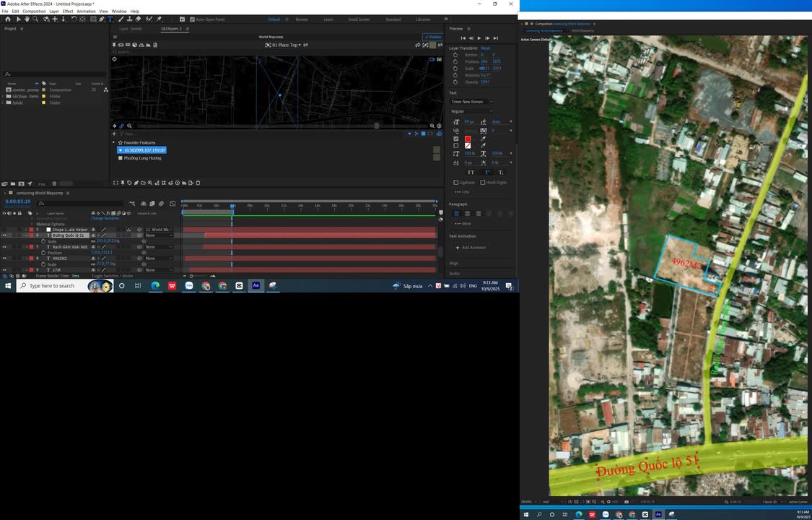812x520 pixels.
Task: Enable the Ligatures checkbox
Action: (456, 183)
